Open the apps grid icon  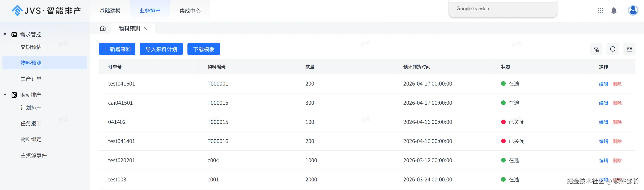click(600, 11)
